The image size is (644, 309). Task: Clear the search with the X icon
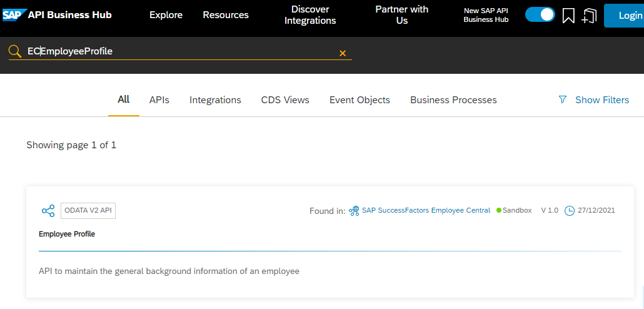(343, 53)
